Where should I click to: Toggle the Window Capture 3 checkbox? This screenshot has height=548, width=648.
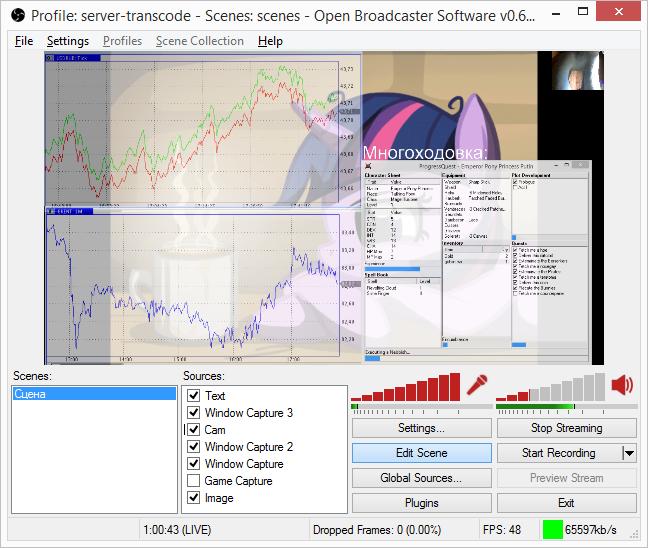(x=193, y=412)
